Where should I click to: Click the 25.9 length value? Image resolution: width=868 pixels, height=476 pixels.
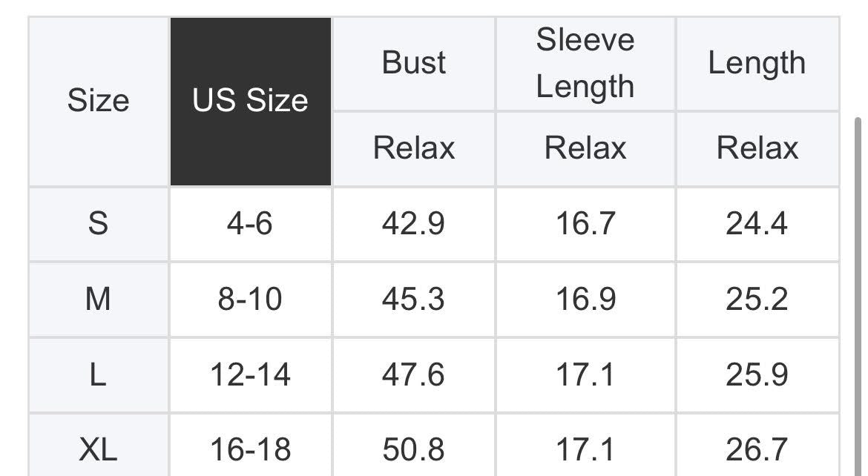(x=757, y=374)
